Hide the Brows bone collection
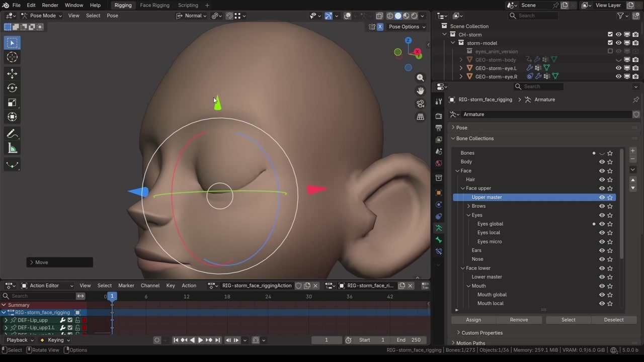 point(602,206)
